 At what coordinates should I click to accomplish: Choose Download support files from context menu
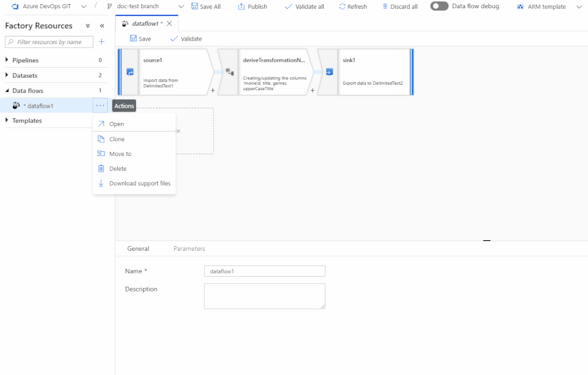coord(134,183)
